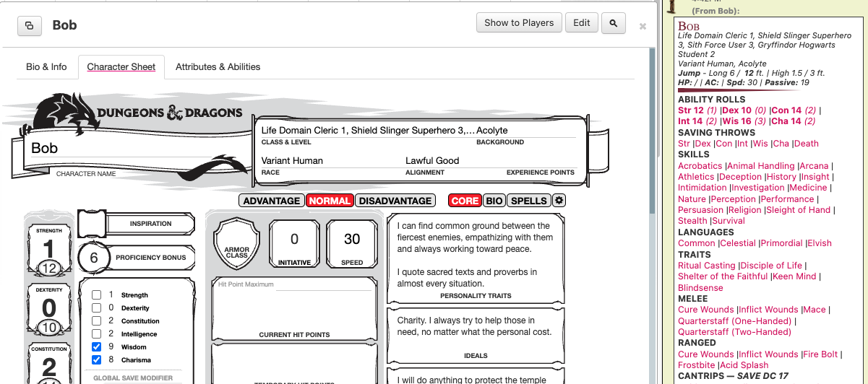
Task: Click the Edit button
Action: point(582,23)
